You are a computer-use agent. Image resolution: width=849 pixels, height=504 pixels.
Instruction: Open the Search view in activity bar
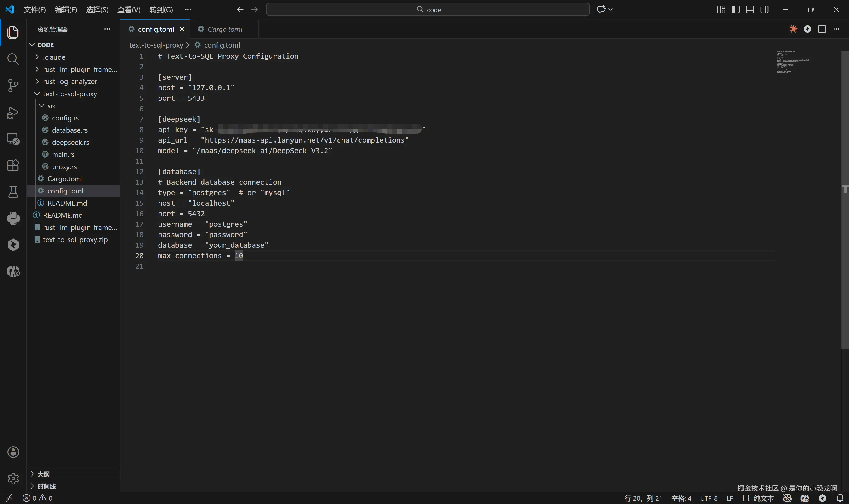(x=13, y=59)
